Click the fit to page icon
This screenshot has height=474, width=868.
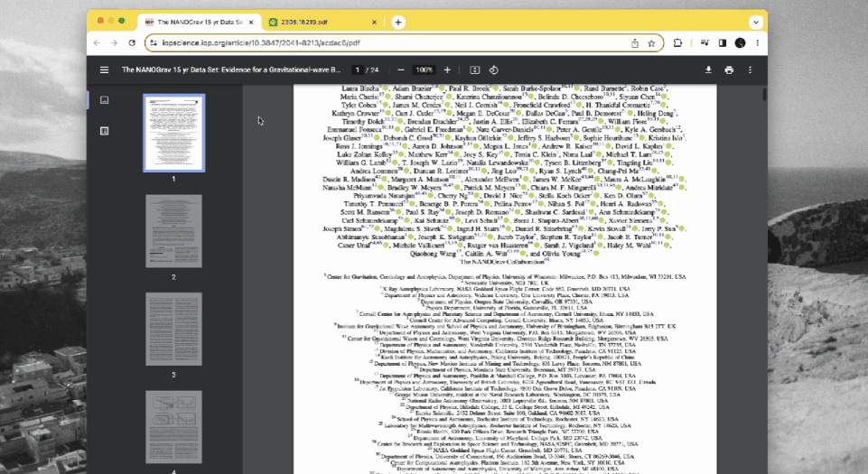(475, 70)
